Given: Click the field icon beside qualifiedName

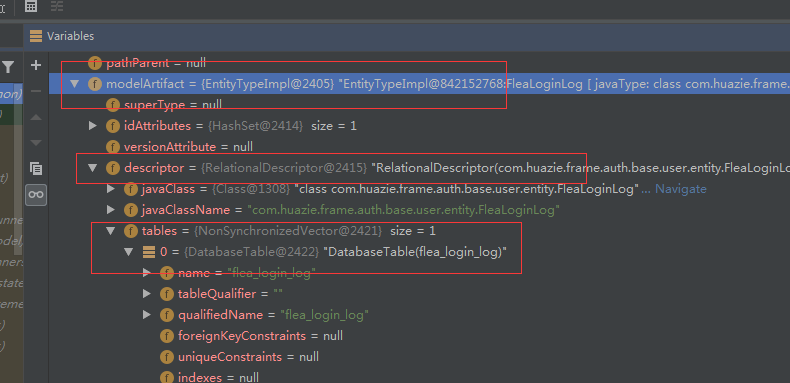Looking at the screenshot, I should pos(167,315).
